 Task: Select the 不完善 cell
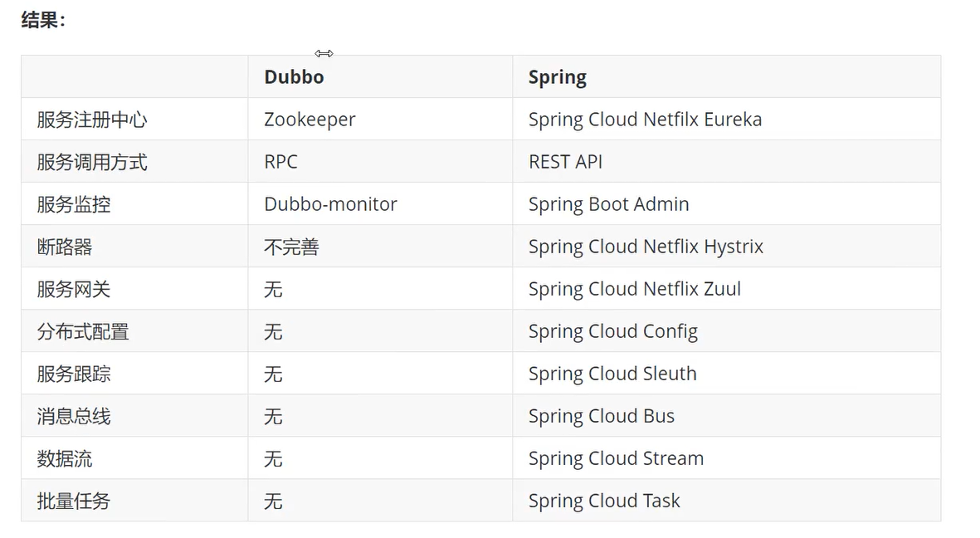[380, 247]
